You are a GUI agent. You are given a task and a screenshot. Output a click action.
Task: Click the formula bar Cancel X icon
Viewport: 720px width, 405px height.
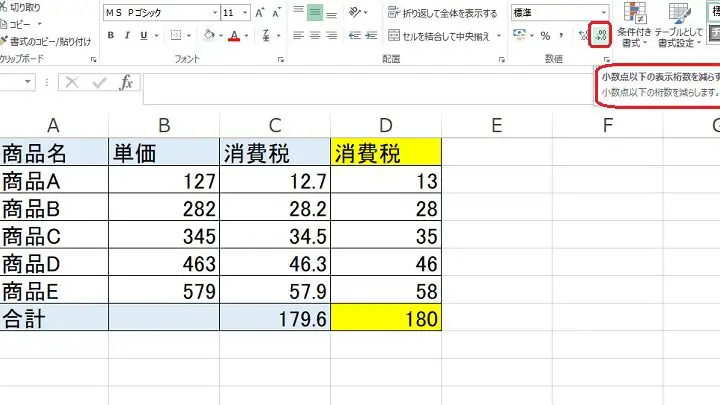click(72, 82)
